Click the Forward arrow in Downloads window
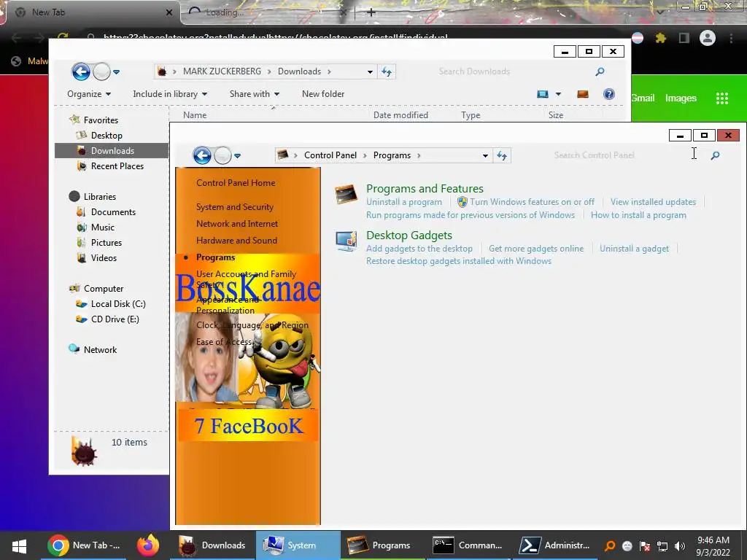 (x=101, y=72)
